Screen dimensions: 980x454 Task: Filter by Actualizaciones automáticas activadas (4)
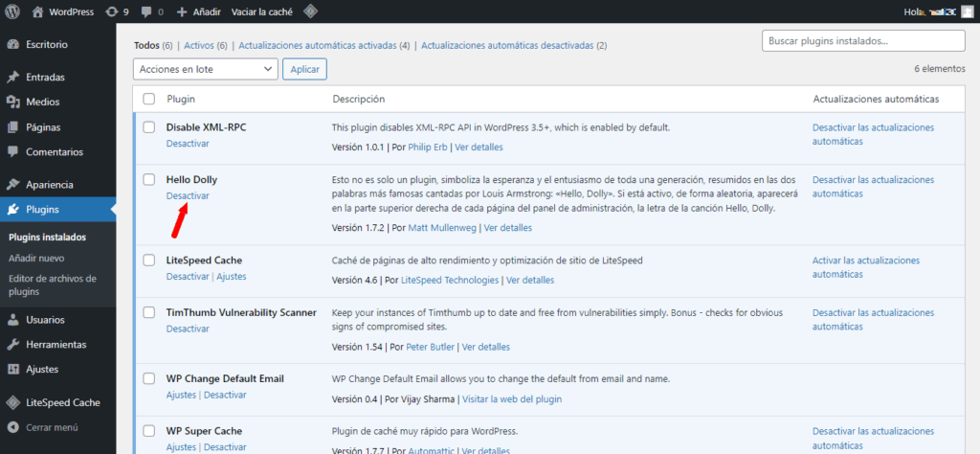pos(324,46)
